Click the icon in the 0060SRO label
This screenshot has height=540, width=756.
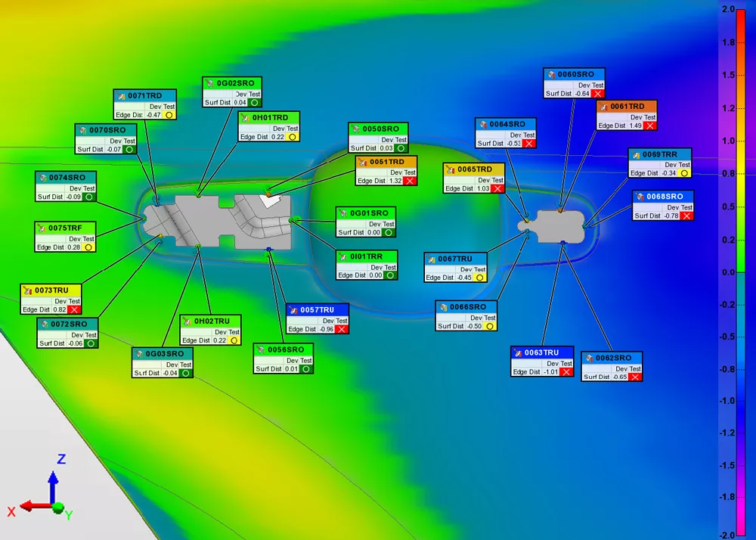551,74
